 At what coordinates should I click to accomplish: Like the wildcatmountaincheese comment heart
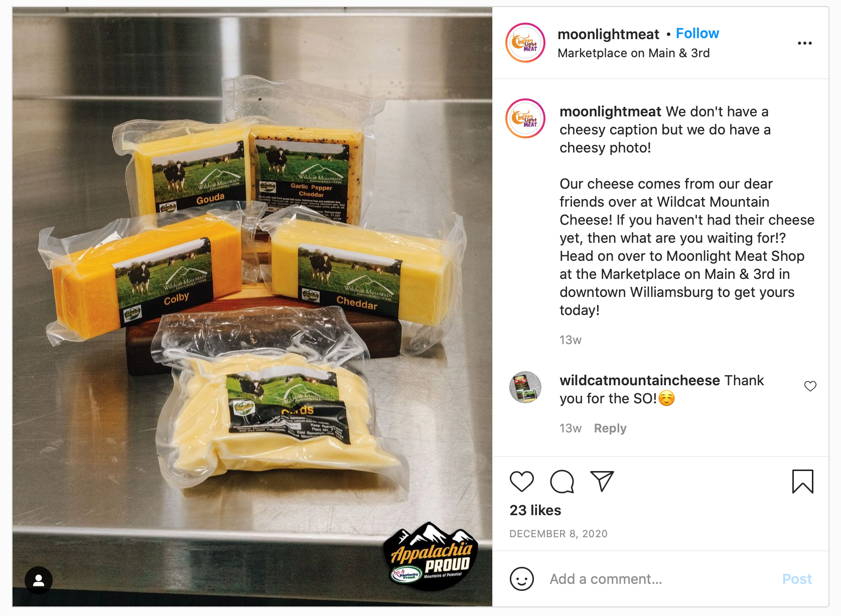[810, 386]
